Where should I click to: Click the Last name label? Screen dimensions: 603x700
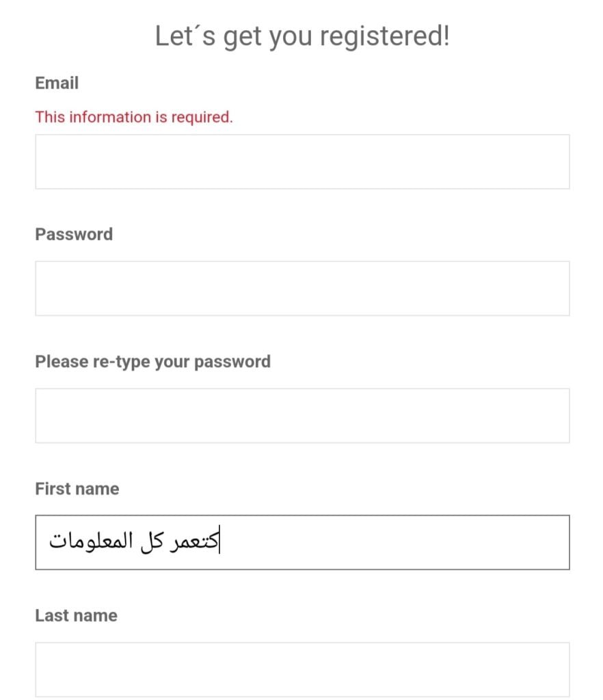(76, 616)
